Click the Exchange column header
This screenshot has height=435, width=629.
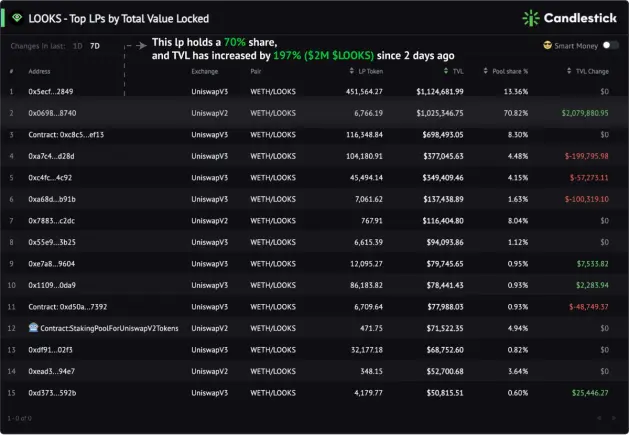point(205,71)
